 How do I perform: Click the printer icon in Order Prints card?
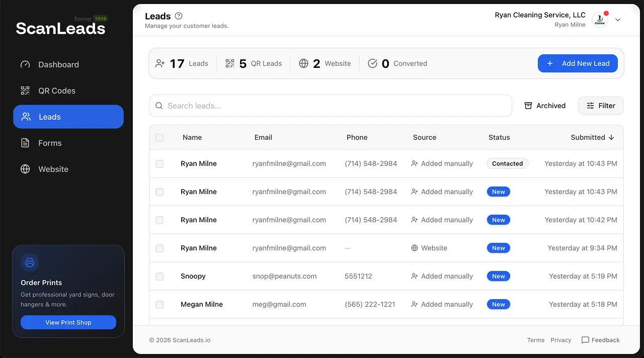pyautogui.click(x=29, y=262)
